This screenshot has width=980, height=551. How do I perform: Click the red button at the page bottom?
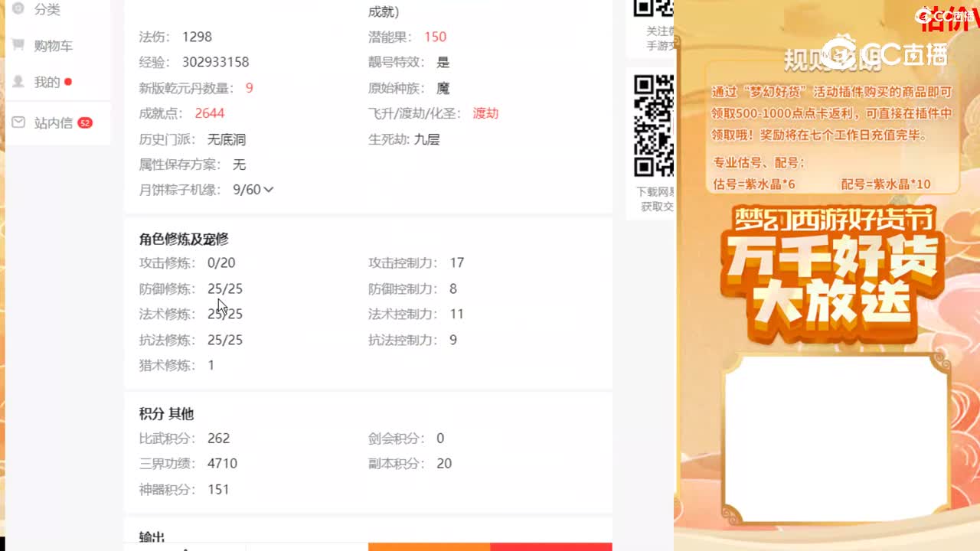point(551,546)
